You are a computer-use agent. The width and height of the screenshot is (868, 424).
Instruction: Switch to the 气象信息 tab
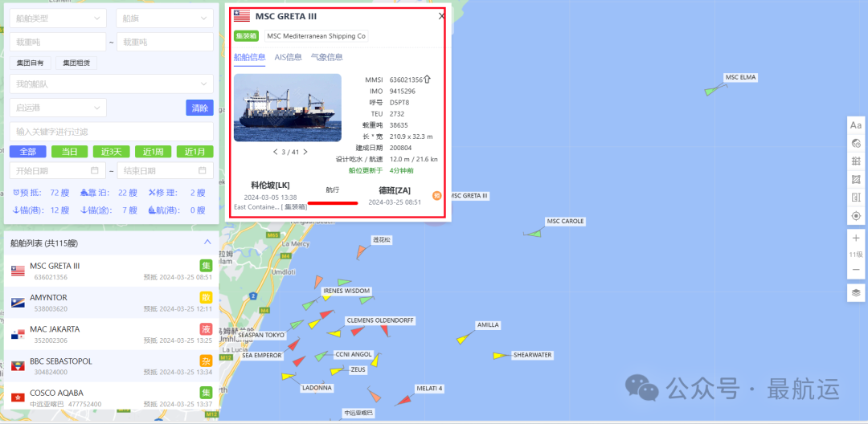pyautogui.click(x=327, y=57)
